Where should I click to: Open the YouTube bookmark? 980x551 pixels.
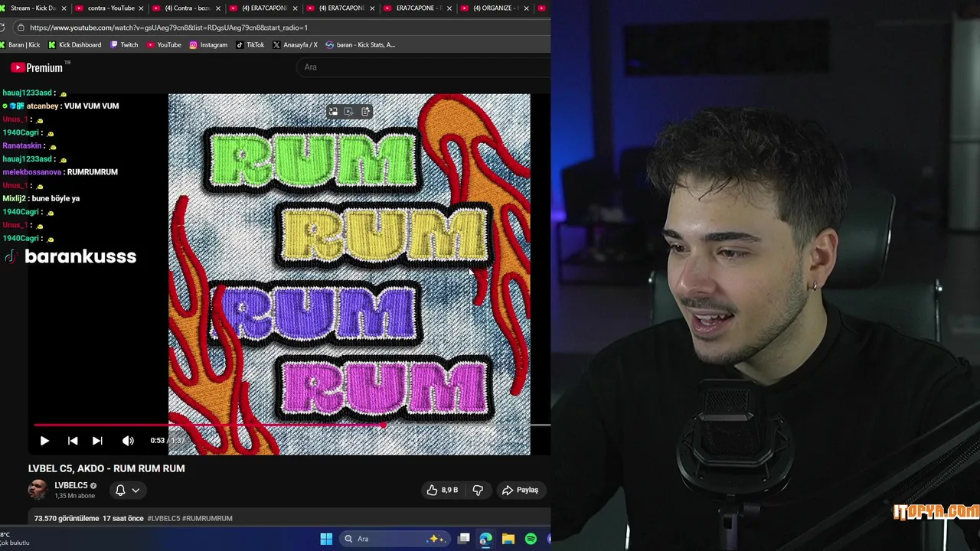point(164,45)
